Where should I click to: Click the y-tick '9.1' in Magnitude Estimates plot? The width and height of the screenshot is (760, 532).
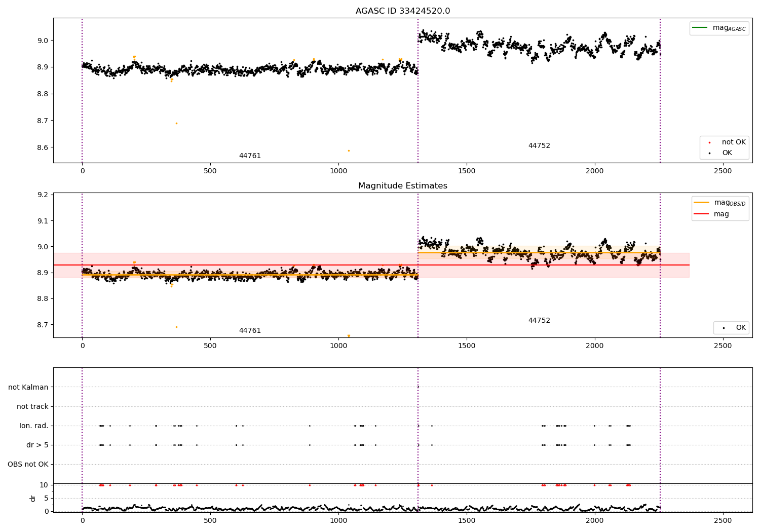click(44, 221)
